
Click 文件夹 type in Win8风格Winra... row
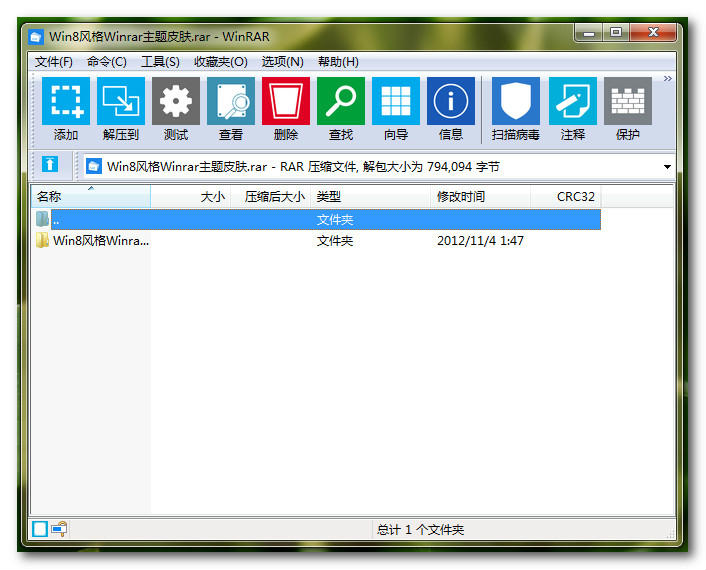pos(335,240)
